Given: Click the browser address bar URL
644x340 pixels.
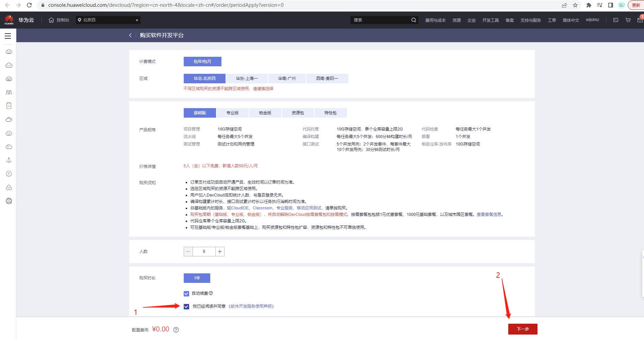Looking at the screenshot, I should coord(166,5).
